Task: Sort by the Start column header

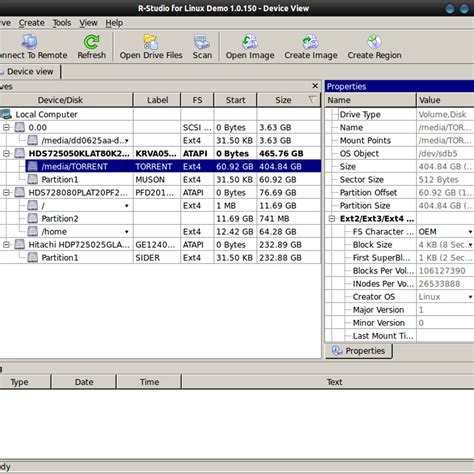Action: point(235,100)
